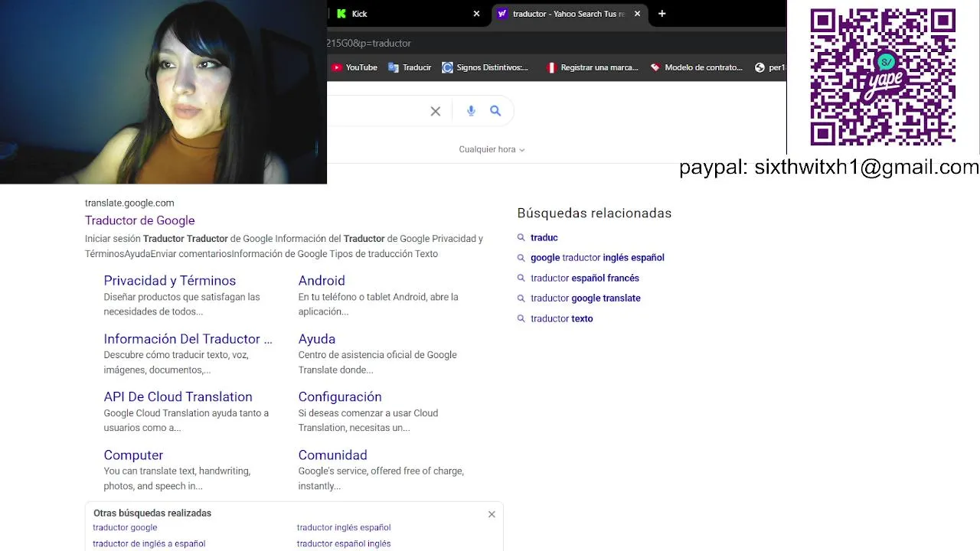This screenshot has height=551, width=980.
Task: Click the webcam video overlay
Action: (x=163, y=92)
